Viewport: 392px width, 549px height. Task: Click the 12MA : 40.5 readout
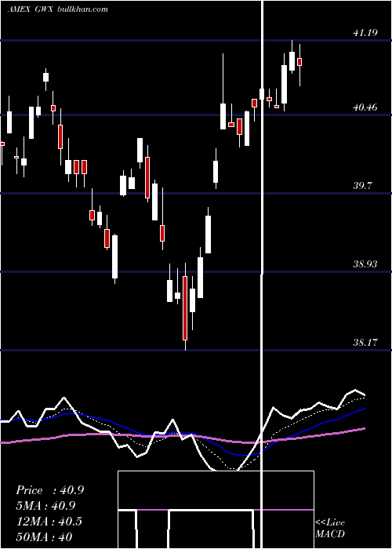pos(49,522)
